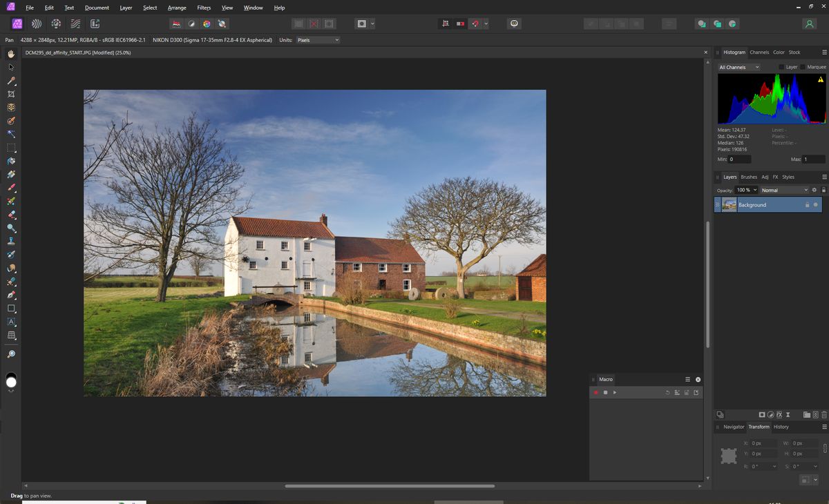
Task: Switch to the Channels tab
Action: click(759, 52)
